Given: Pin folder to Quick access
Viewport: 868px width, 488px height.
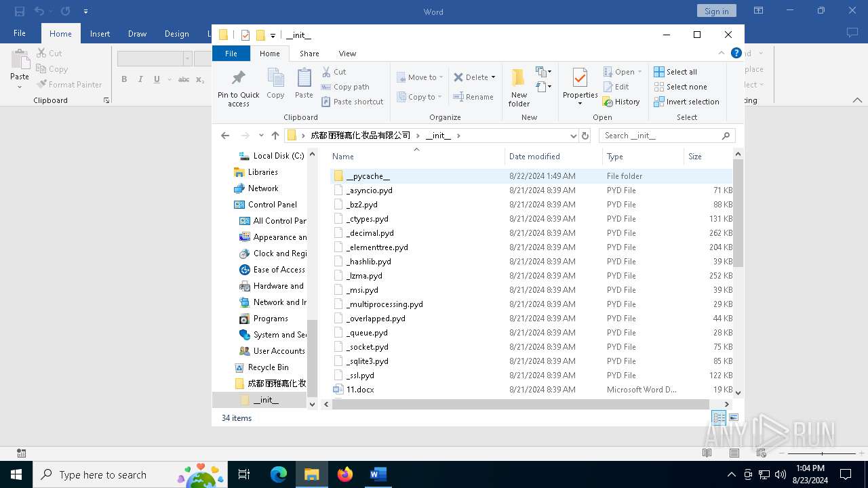Looking at the screenshot, I should [x=238, y=87].
